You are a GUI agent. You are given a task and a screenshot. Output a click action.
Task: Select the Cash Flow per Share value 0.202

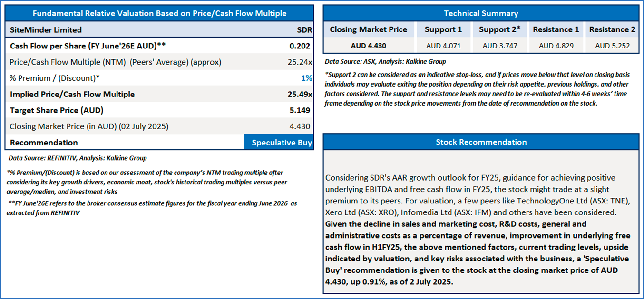point(300,46)
